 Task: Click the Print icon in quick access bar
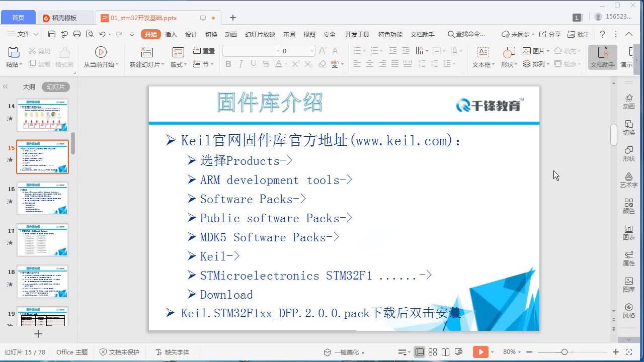pyautogui.click(x=77, y=34)
